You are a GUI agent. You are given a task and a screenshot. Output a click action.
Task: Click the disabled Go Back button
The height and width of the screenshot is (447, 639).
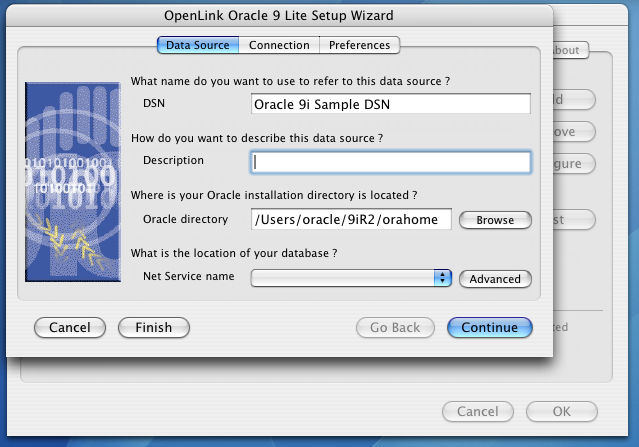[x=395, y=328]
